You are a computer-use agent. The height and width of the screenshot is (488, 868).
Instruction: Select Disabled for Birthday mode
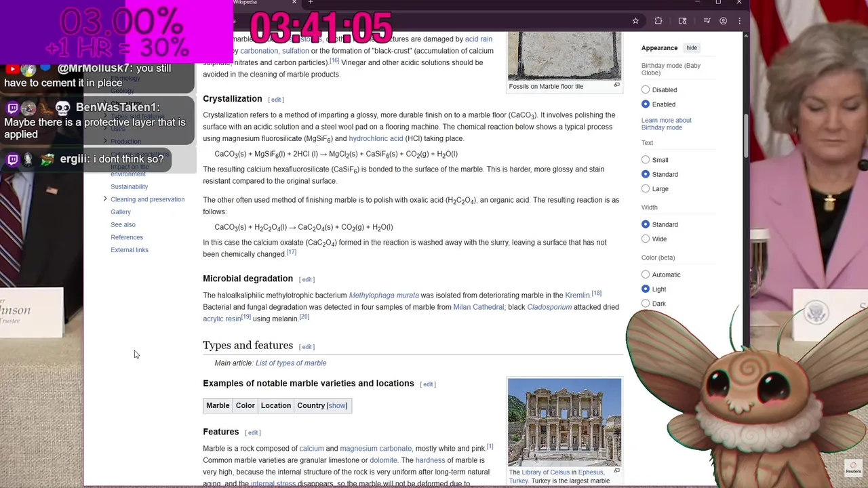click(x=646, y=89)
